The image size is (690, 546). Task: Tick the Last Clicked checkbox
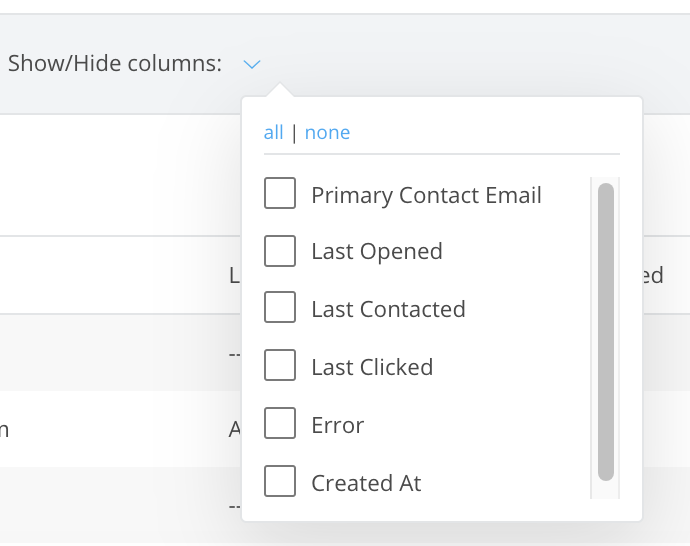280,366
